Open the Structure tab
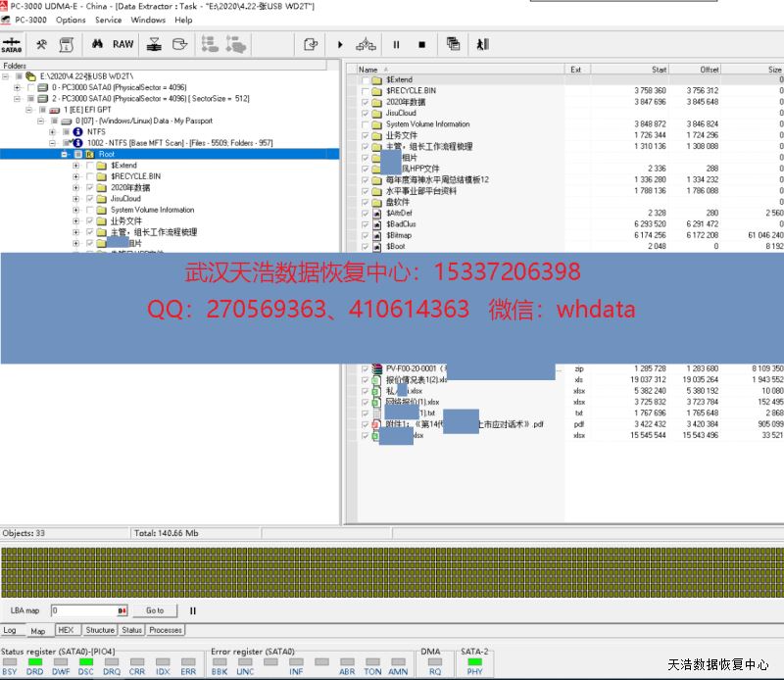784x680 pixels. point(99,630)
